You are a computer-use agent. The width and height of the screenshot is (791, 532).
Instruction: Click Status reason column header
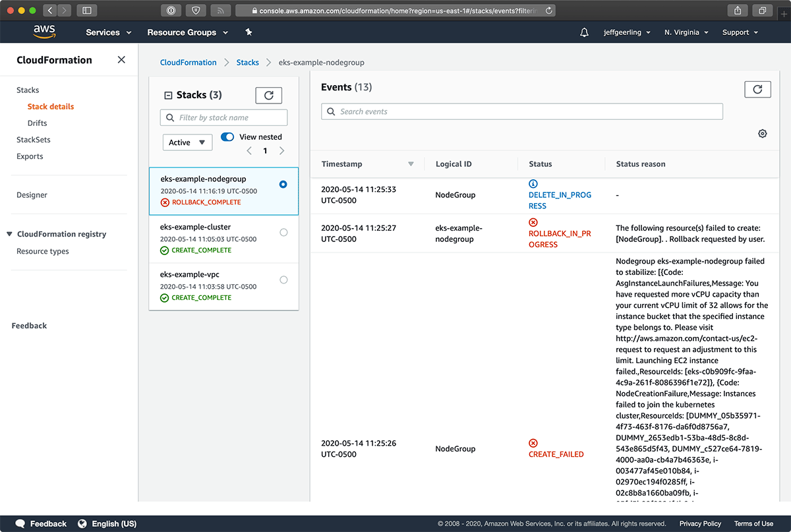point(641,164)
